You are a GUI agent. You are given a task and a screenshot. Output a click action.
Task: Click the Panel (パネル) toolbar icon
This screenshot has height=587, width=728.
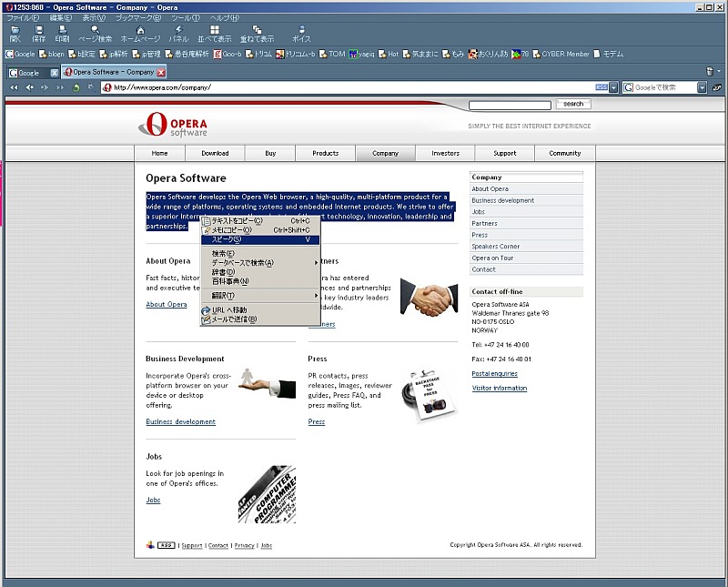pos(179,34)
